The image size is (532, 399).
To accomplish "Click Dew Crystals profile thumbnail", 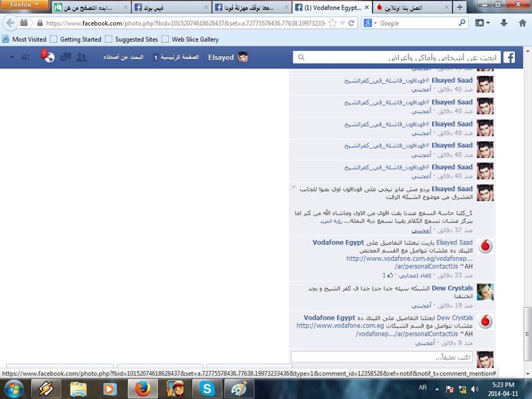I will pyautogui.click(x=485, y=292).
